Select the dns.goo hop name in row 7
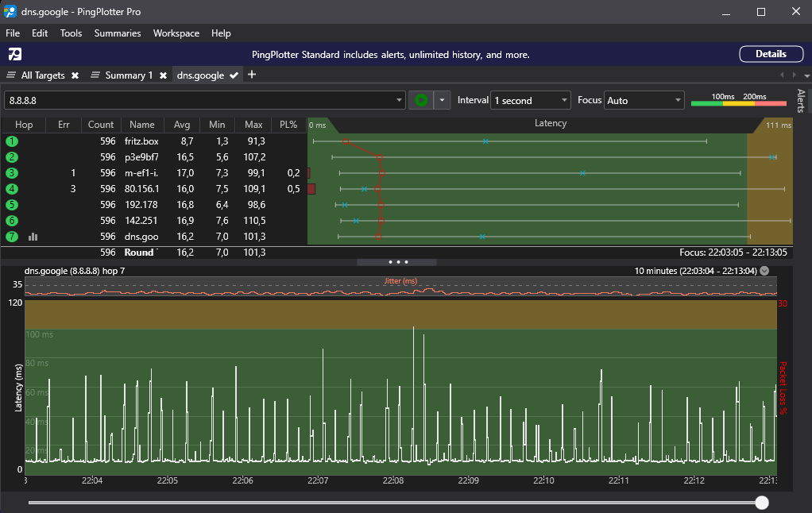This screenshot has height=513, width=812. [141, 237]
